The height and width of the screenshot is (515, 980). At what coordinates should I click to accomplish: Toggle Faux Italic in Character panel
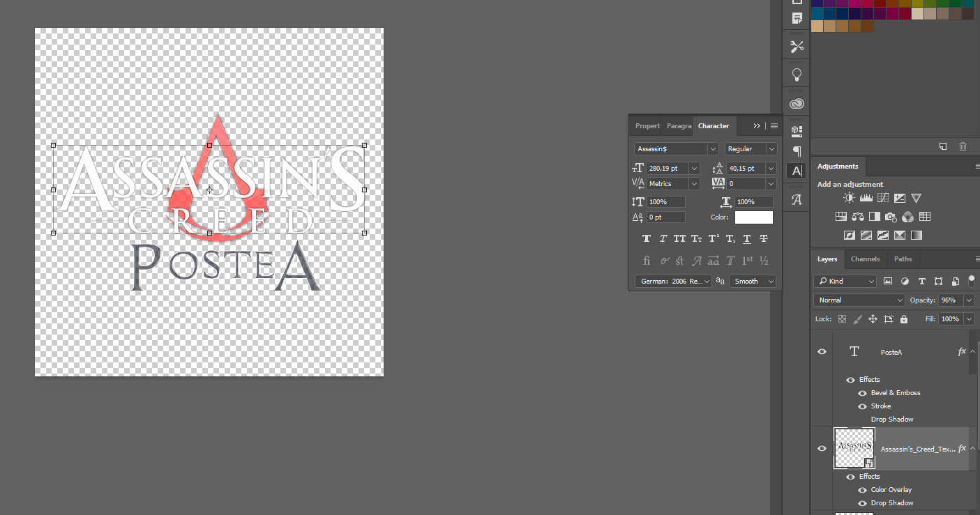click(x=663, y=239)
